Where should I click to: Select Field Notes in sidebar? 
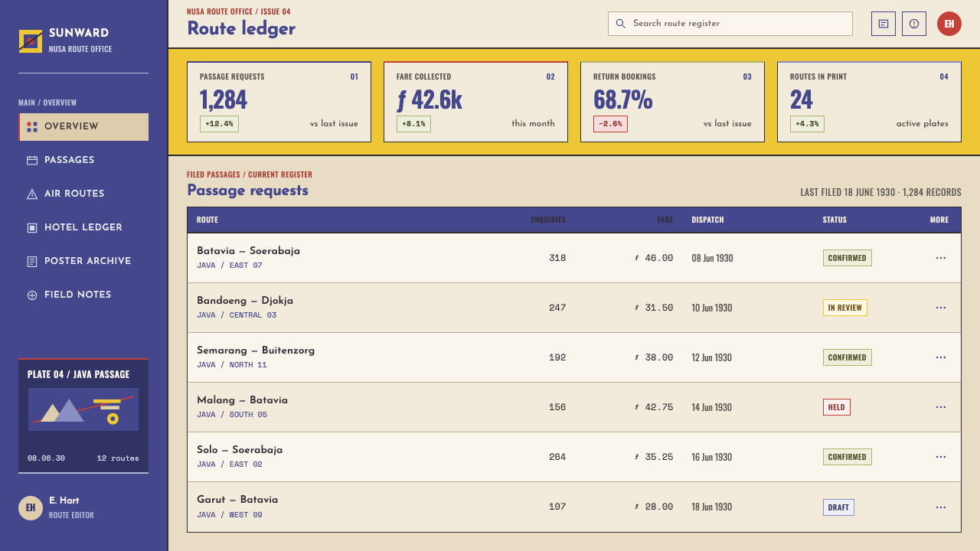click(x=83, y=295)
